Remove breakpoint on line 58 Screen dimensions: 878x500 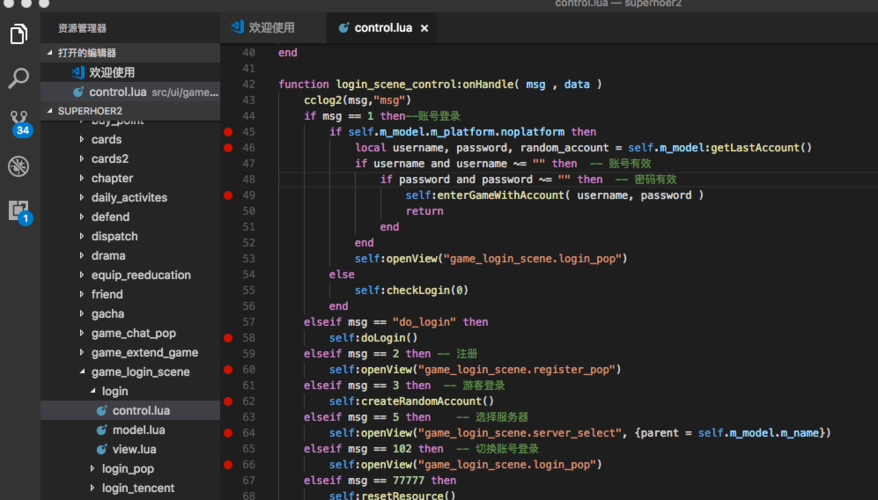pyautogui.click(x=228, y=338)
